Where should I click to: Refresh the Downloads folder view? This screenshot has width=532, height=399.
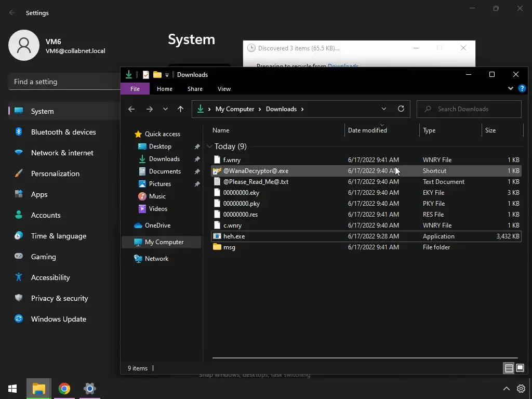pos(401,109)
